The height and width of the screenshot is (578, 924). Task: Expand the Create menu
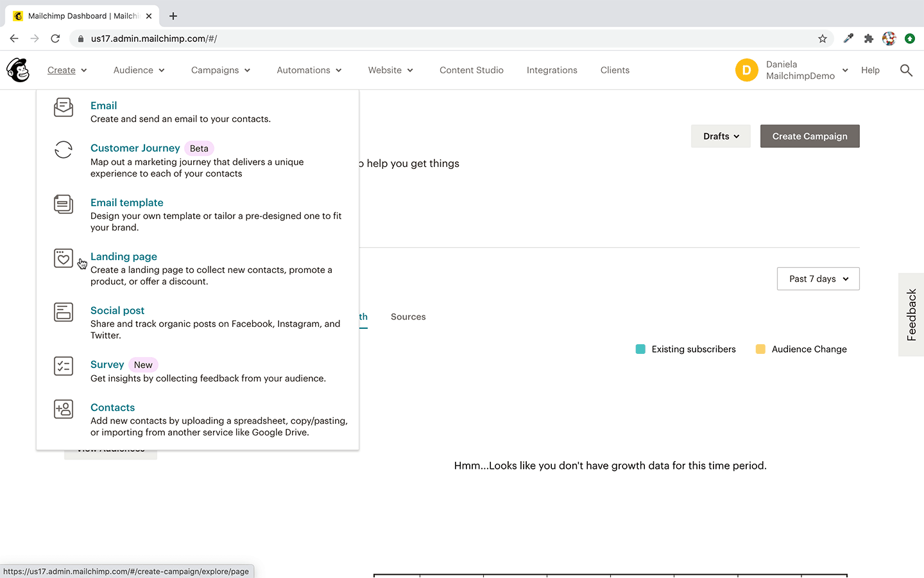pos(67,70)
